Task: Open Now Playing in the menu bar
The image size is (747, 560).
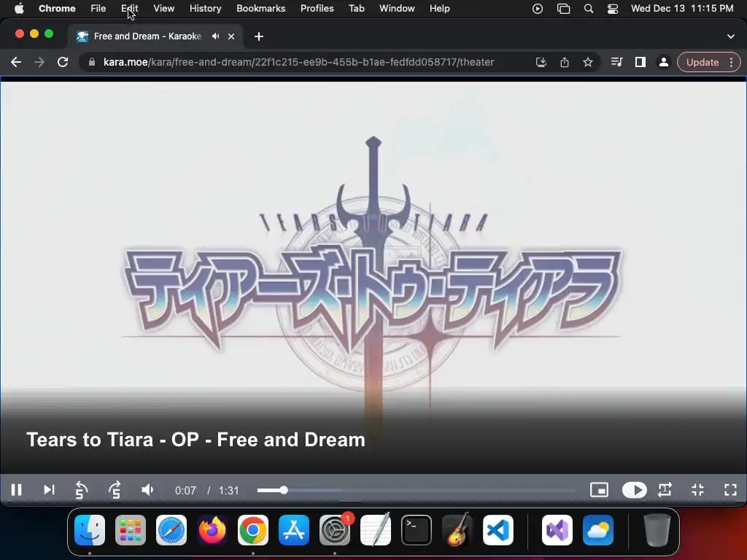Action: pos(538,9)
